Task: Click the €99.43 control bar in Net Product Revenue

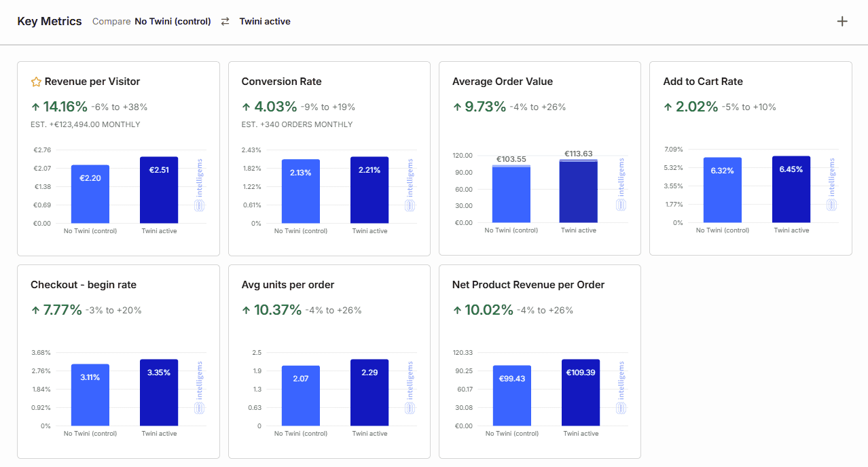Action: pyautogui.click(x=512, y=396)
